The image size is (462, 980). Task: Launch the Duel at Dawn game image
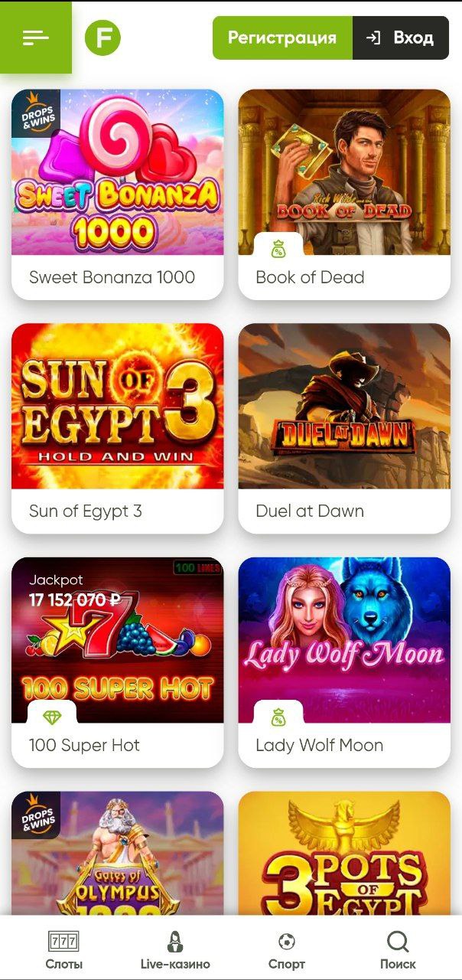click(x=344, y=407)
